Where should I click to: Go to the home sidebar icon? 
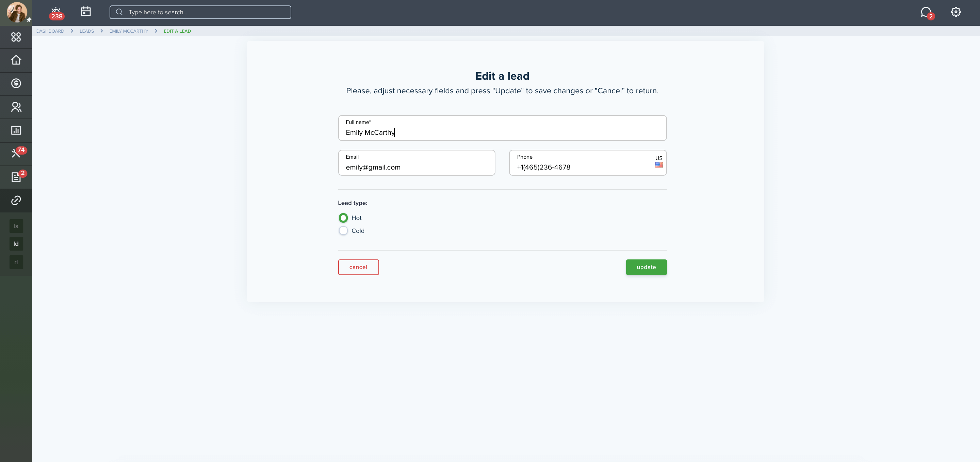click(x=16, y=60)
